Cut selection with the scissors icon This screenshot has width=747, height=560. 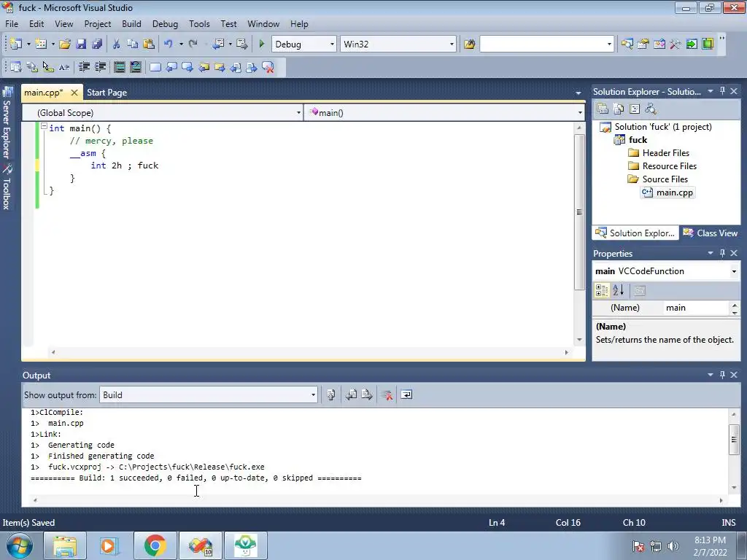tap(116, 44)
